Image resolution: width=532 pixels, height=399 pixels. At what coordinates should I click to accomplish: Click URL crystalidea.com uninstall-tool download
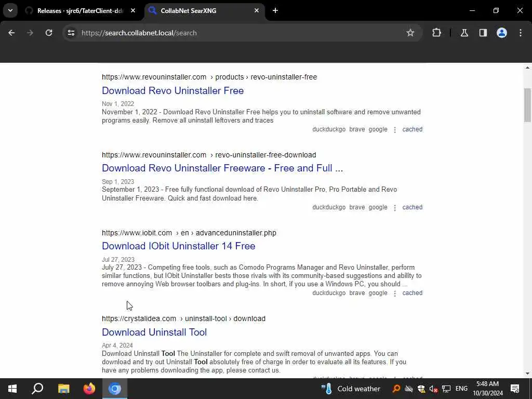point(183,319)
